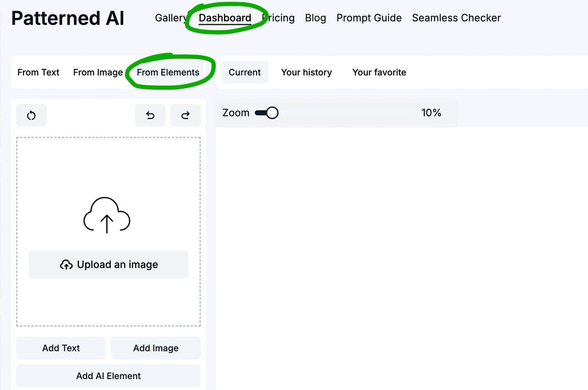This screenshot has width=588, height=390.
Task: Click the Zoom slider handle
Action: [272, 113]
